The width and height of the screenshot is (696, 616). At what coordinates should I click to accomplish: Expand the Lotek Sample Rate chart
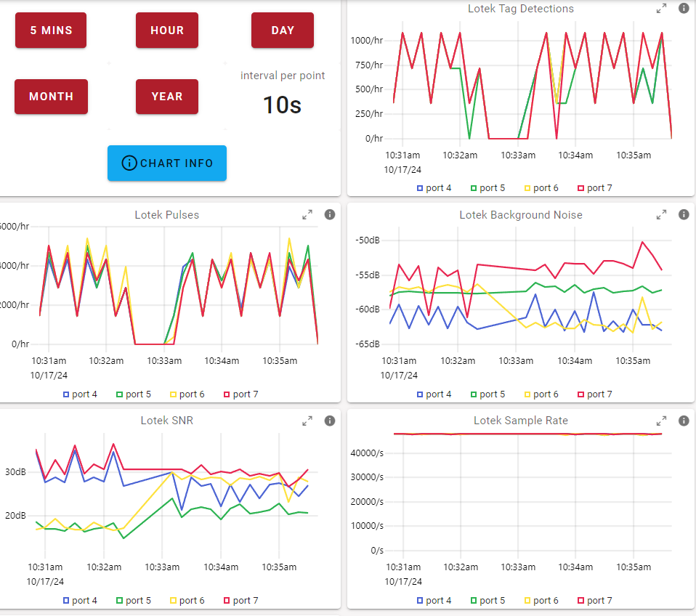pos(661,421)
